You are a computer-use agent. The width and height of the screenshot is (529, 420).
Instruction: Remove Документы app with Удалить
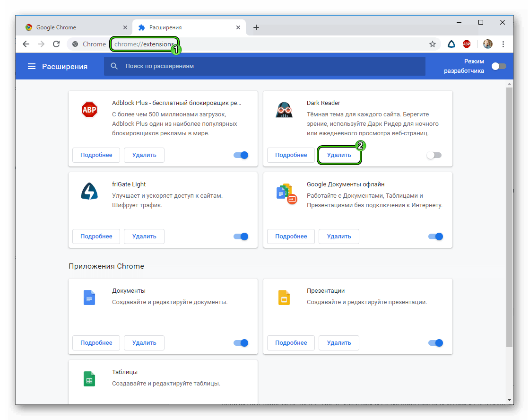click(144, 343)
